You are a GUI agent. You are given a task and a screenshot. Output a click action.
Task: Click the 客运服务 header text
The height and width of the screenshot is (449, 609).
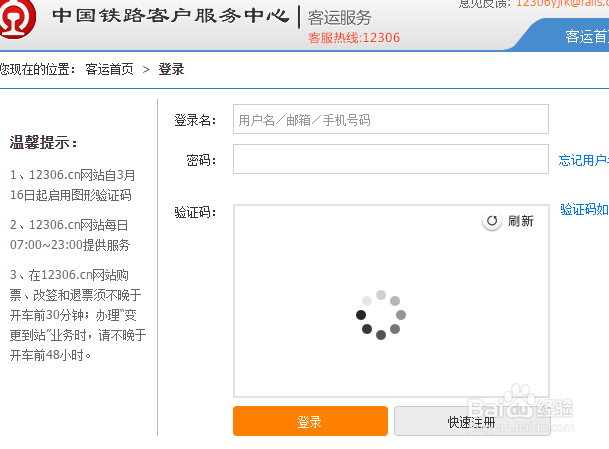tap(340, 17)
